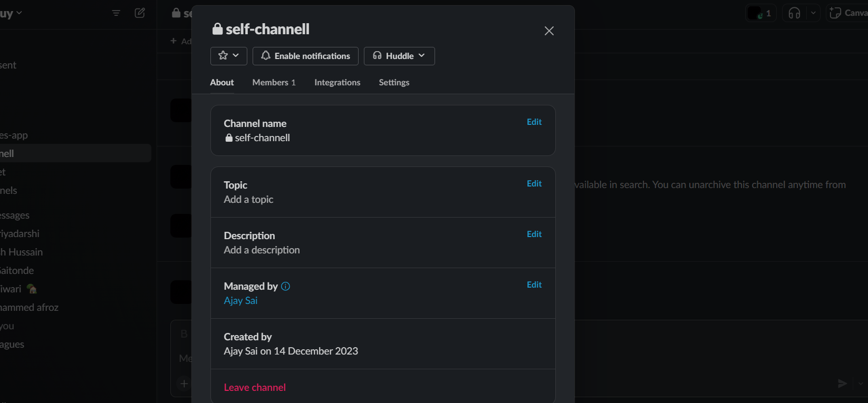Image resolution: width=868 pixels, height=403 pixels.
Task: Open the workspace name dropdown chevron
Action: tap(19, 13)
